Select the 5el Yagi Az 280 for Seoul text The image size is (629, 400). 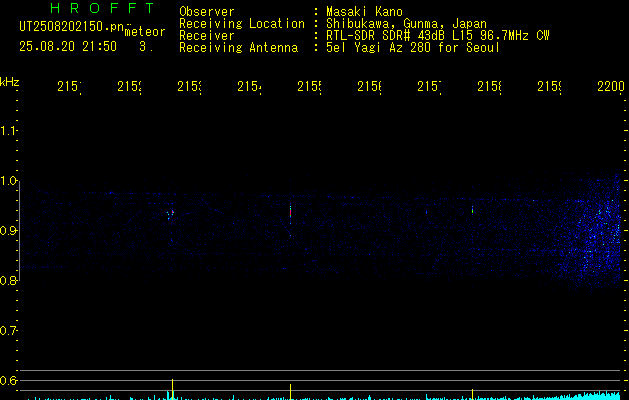click(x=413, y=48)
